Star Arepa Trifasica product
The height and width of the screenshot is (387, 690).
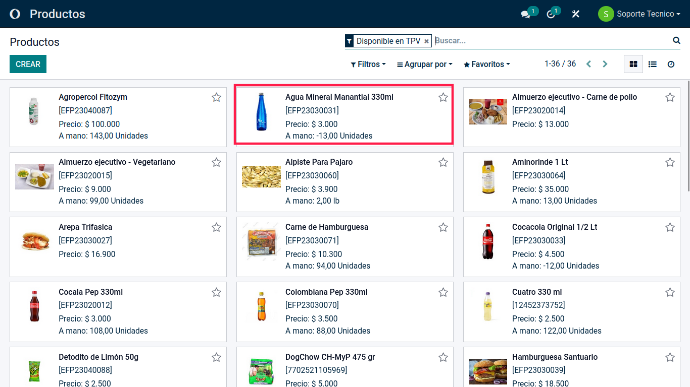(x=216, y=227)
